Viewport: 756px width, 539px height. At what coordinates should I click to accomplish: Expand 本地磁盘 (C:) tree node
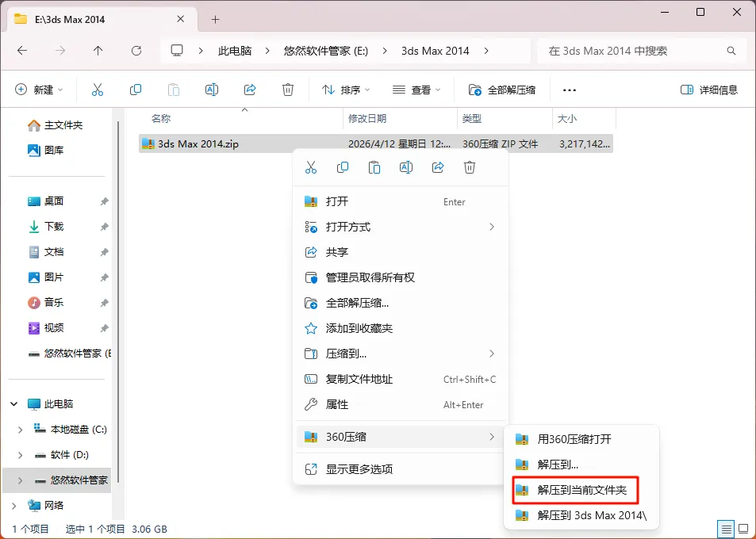coord(20,429)
